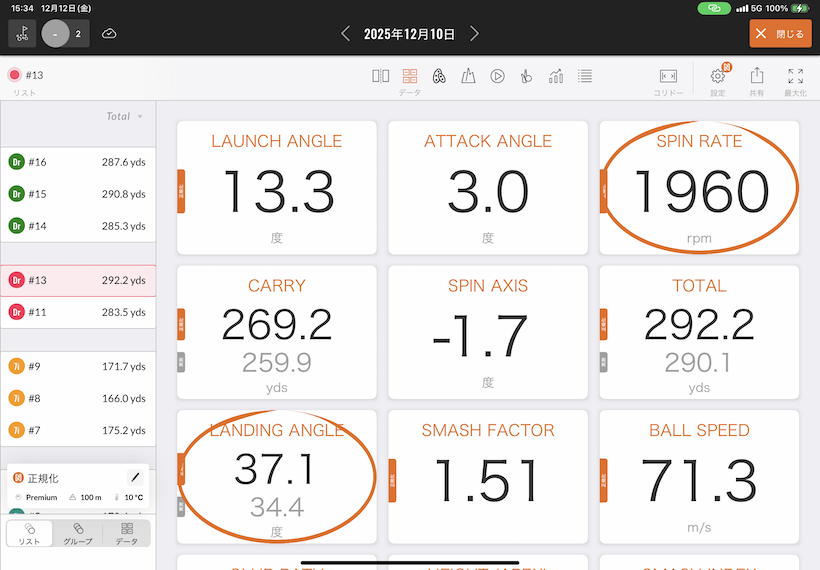
Task: Tap the cloud sync status icon
Action: (109, 33)
